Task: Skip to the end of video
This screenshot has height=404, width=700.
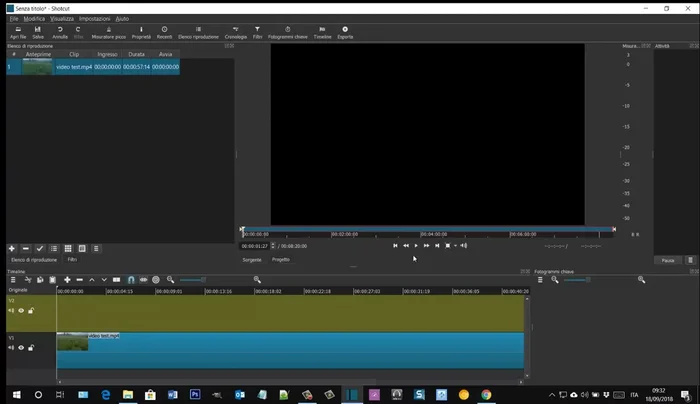Action: [x=437, y=246]
